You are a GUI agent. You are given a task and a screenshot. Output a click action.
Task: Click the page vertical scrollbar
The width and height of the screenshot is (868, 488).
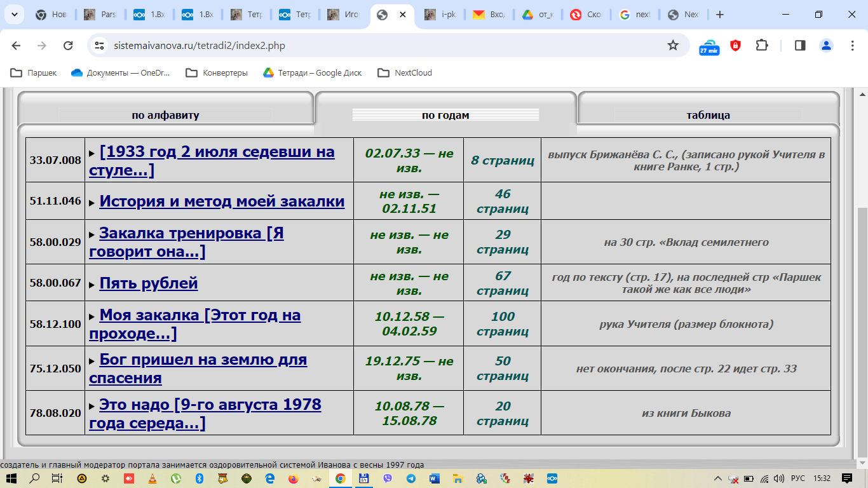[x=862, y=318]
